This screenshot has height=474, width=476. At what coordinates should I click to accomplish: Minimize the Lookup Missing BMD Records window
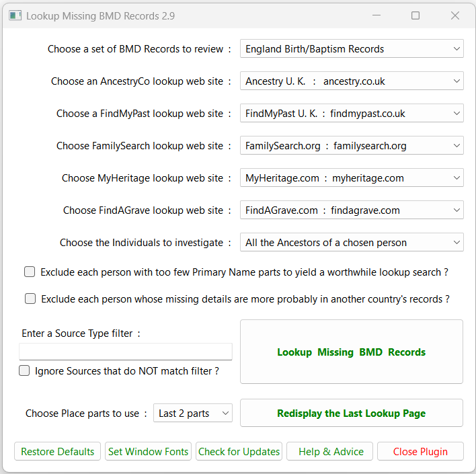point(376,15)
